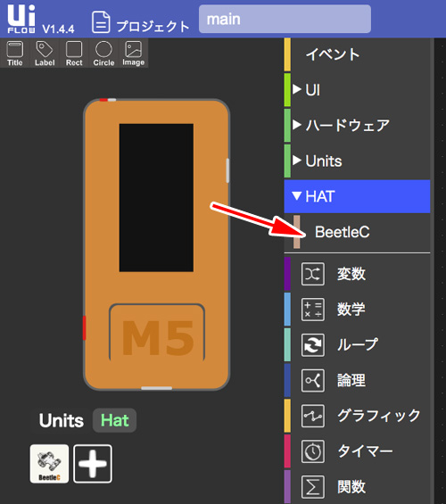Screen dimensions: 446x504
Task: Open the グラフィック graphics block category
Action: [x=357, y=416]
